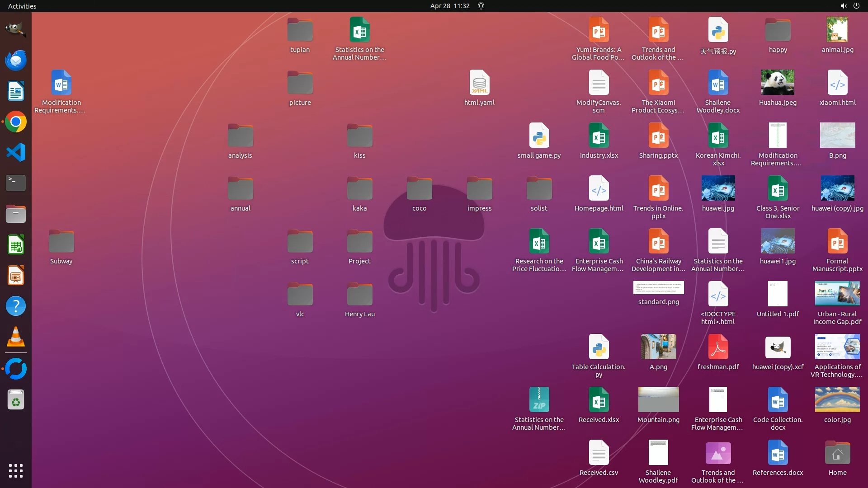Launch VLC media player from dock
The width and height of the screenshot is (868, 488).
15,337
